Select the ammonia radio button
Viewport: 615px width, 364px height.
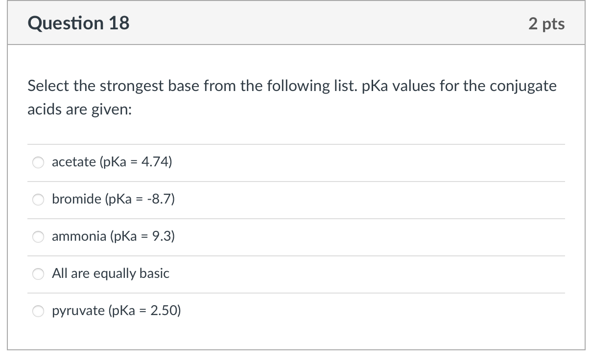click(x=38, y=237)
